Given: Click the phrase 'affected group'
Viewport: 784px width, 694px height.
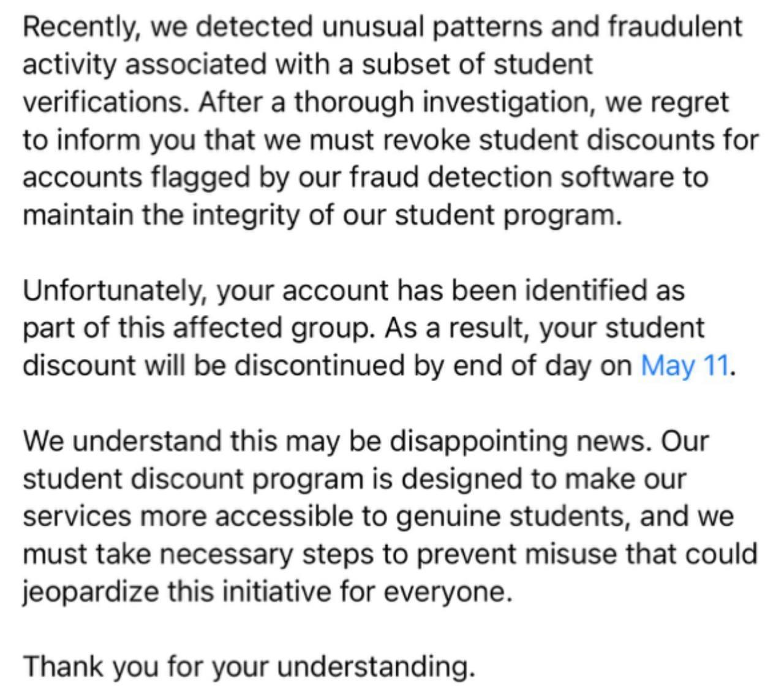Looking at the screenshot, I should [272, 328].
